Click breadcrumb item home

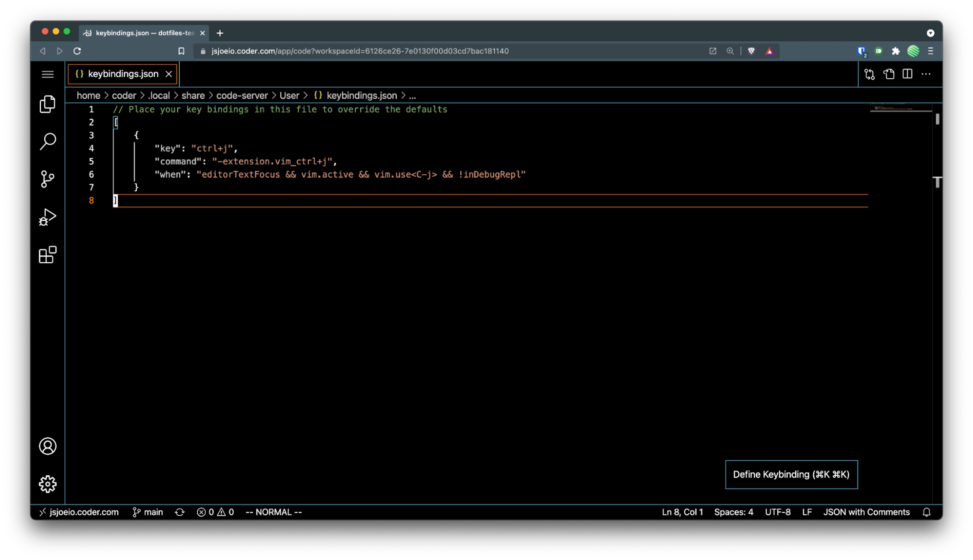tap(88, 95)
